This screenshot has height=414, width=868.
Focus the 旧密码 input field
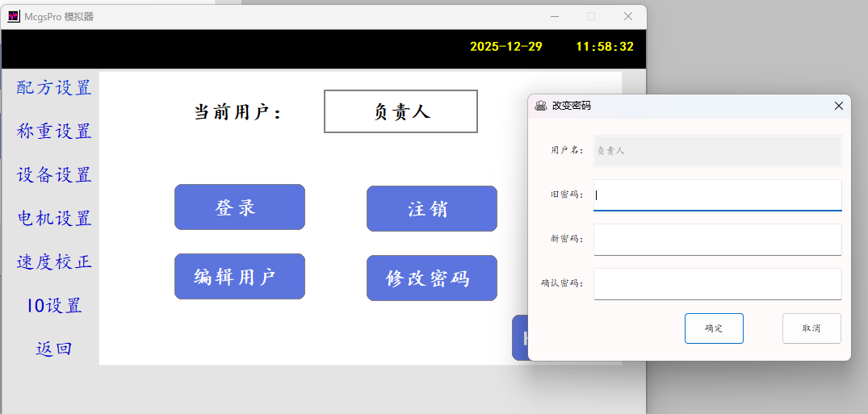(718, 194)
